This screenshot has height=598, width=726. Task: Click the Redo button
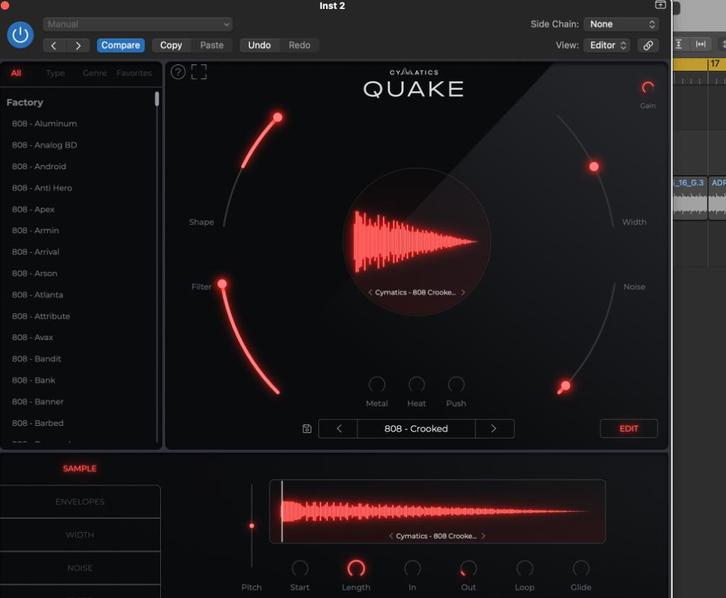(x=300, y=45)
